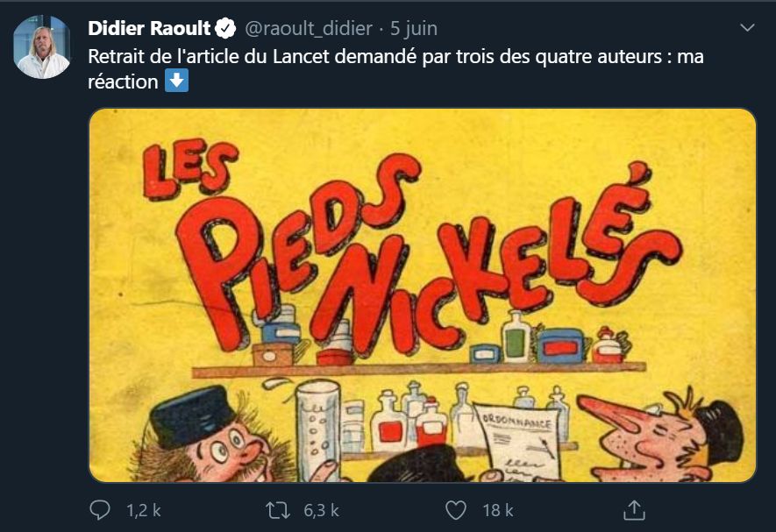The image size is (776, 532).
Task: Open the tweet's '5 juin' timestamp
Action: [413, 29]
